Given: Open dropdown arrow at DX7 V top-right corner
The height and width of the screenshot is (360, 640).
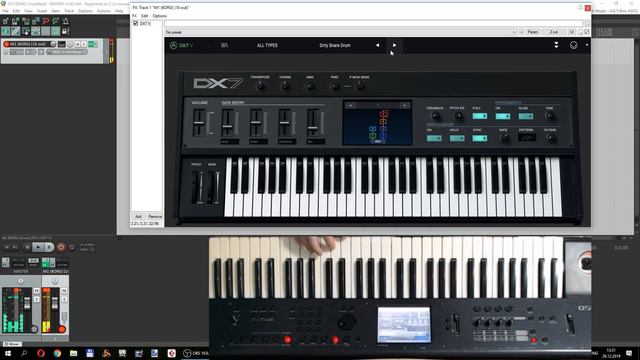Looking at the screenshot, I should pos(587,45).
